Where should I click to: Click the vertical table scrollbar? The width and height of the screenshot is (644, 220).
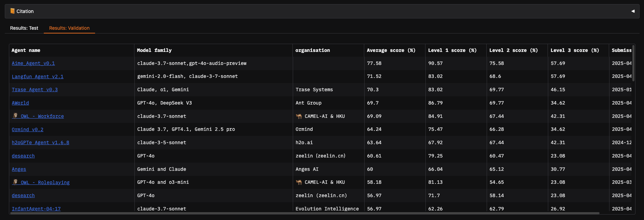[633, 63]
